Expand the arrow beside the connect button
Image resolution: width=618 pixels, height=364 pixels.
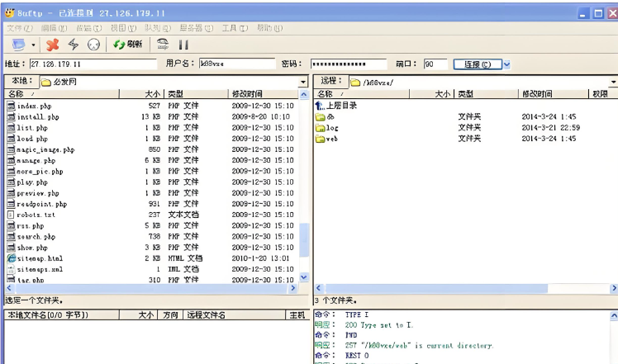coord(506,64)
